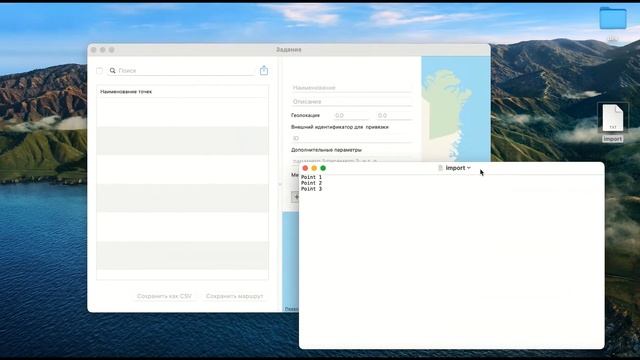The width and height of the screenshot is (640, 360).
Task: Click the Описание text field
Action: click(x=351, y=102)
